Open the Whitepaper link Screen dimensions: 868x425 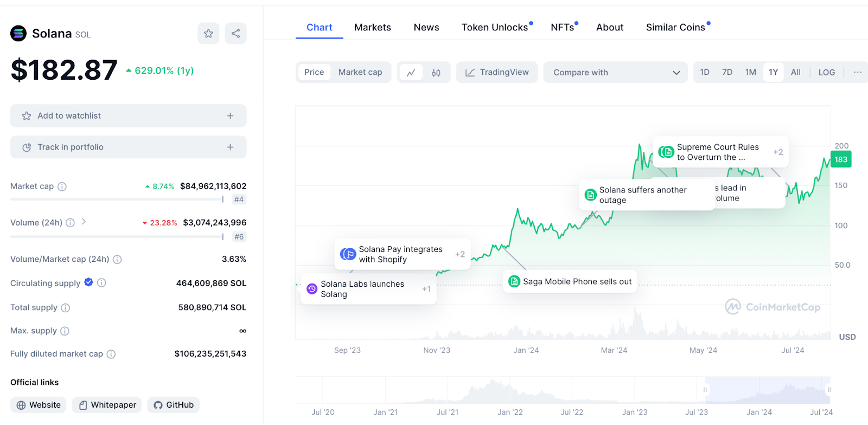tap(107, 405)
